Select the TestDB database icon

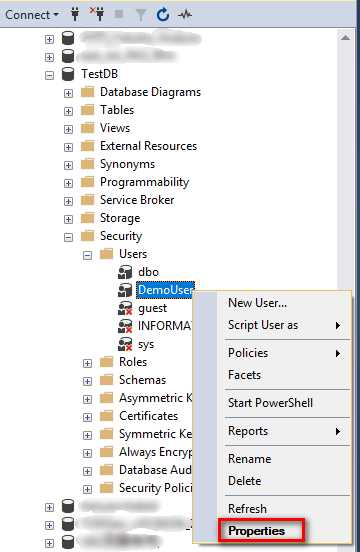68,74
